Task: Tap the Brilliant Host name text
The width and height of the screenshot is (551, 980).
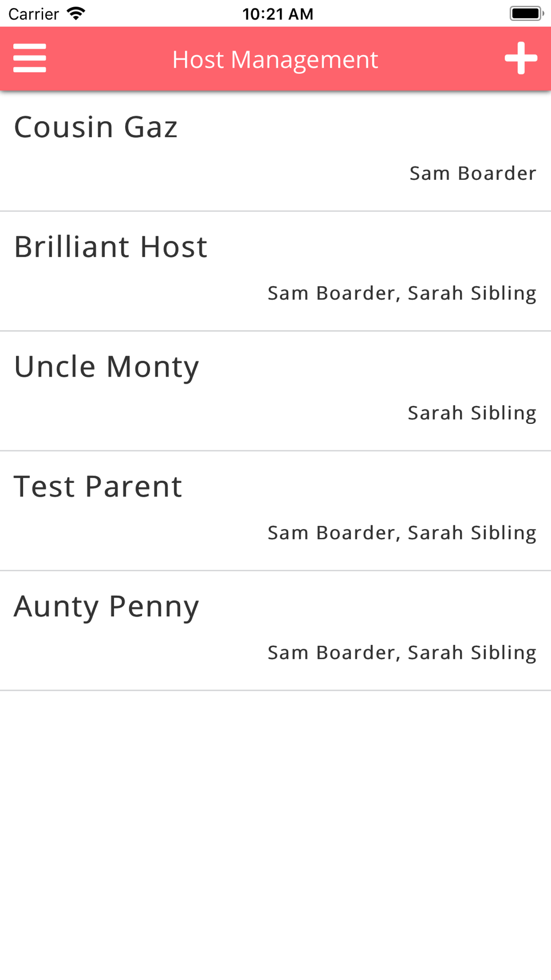Action: pos(111,247)
